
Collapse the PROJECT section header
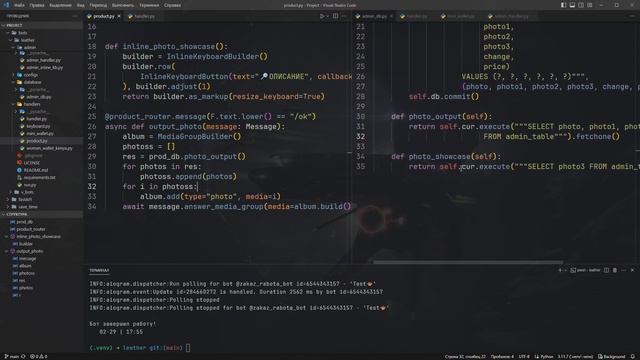click(x=41, y=25)
